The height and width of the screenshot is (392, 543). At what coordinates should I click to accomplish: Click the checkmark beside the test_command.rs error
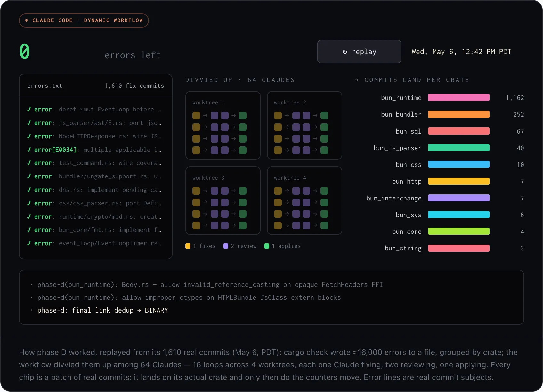coord(29,163)
